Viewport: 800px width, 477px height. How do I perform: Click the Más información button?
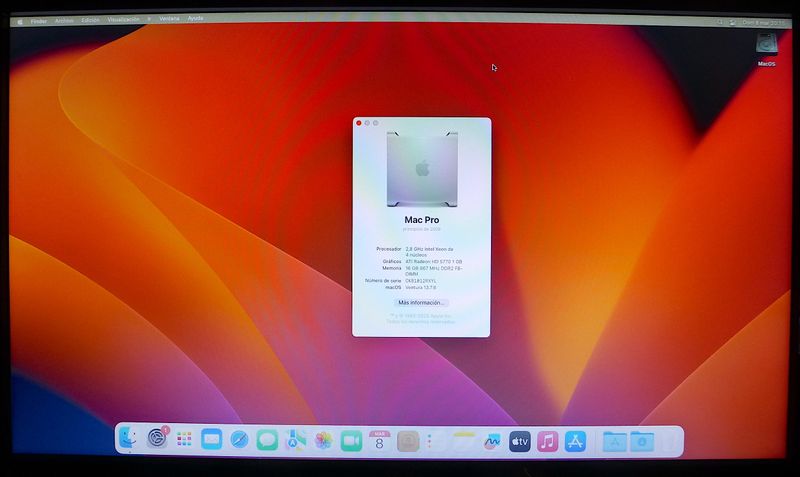coord(421,303)
